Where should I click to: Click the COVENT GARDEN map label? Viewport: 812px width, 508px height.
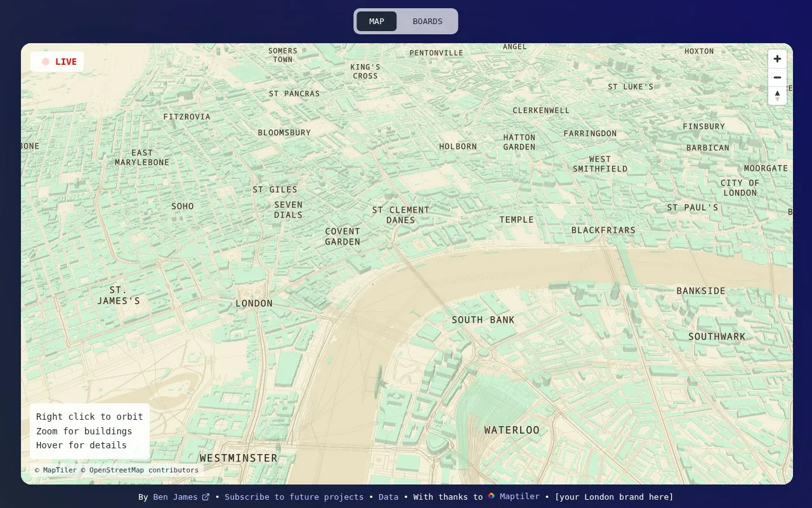click(x=343, y=236)
